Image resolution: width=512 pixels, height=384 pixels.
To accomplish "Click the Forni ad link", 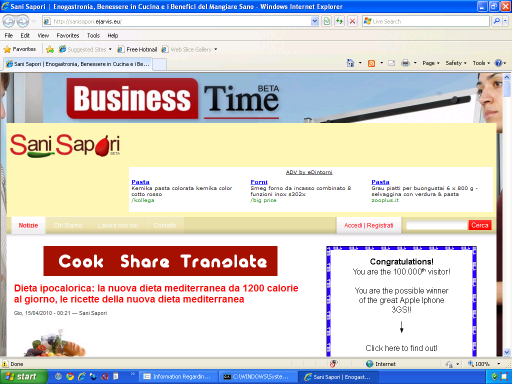I will [x=259, y=182].
